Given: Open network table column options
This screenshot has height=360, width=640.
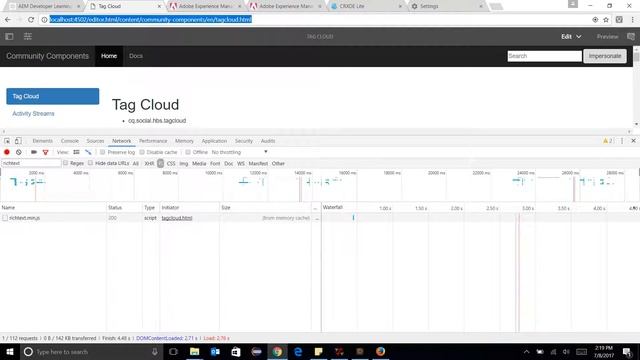Looking at the screenshot, I should [315, 208].
